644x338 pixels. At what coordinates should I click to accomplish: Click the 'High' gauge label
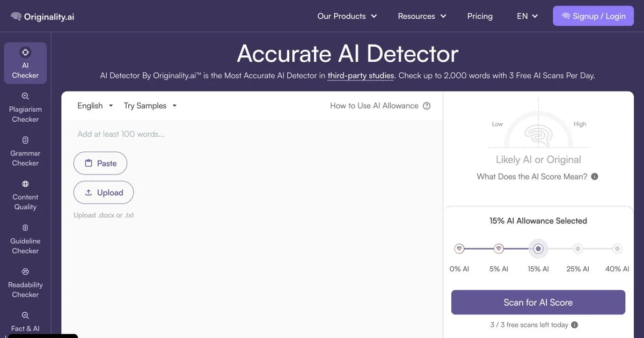(x=580, y=124)
